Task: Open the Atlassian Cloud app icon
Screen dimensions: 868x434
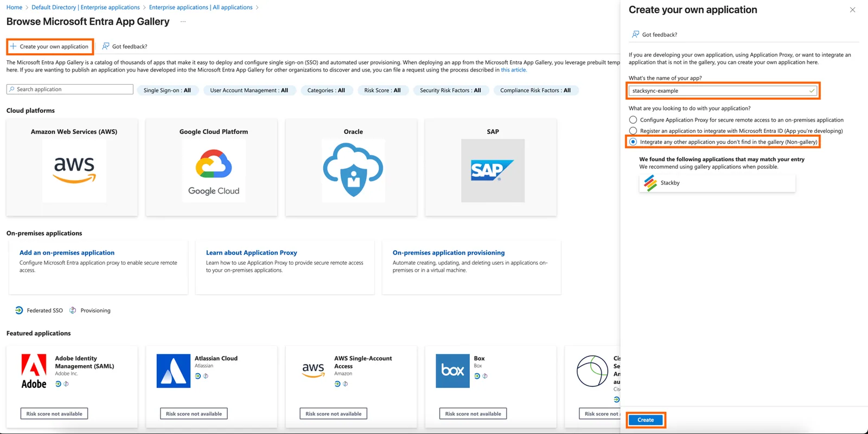Action: 174,371
